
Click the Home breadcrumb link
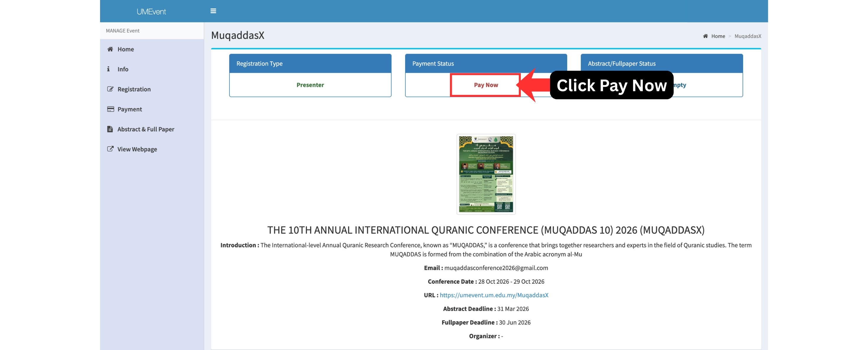[x=718, y=36]
